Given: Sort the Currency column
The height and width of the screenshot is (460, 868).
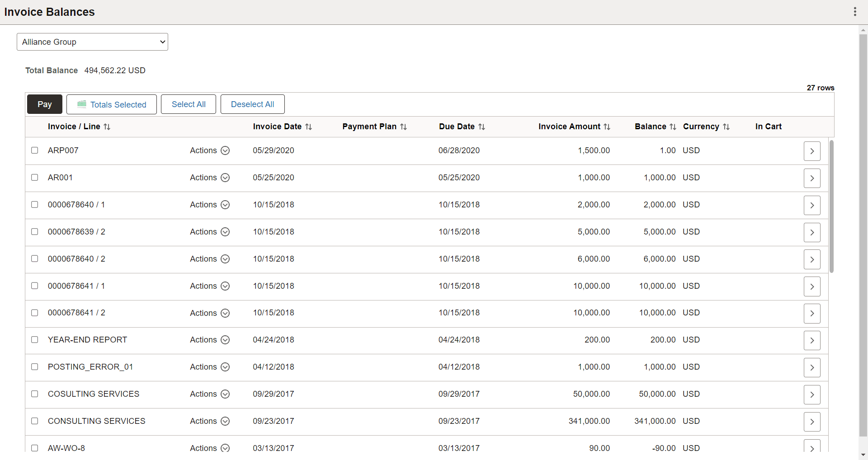Looking at the screenshot, I should pyautogui.click(x=726, y=127).
